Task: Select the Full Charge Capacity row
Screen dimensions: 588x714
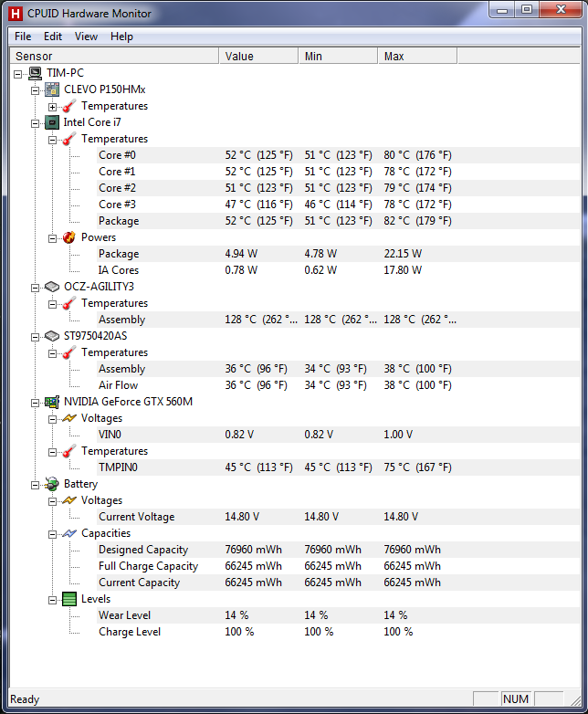Action: click(x=339, y=566)
